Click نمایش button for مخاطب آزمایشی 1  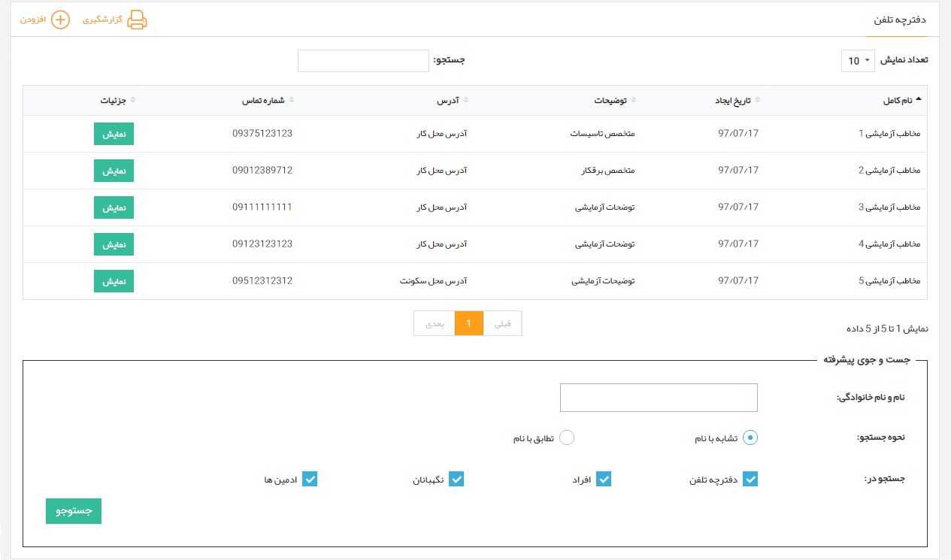click(114, 133)
